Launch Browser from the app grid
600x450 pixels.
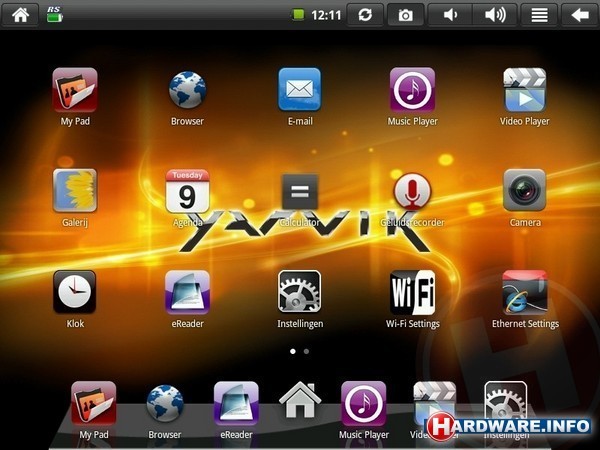[x=188, y=90]
